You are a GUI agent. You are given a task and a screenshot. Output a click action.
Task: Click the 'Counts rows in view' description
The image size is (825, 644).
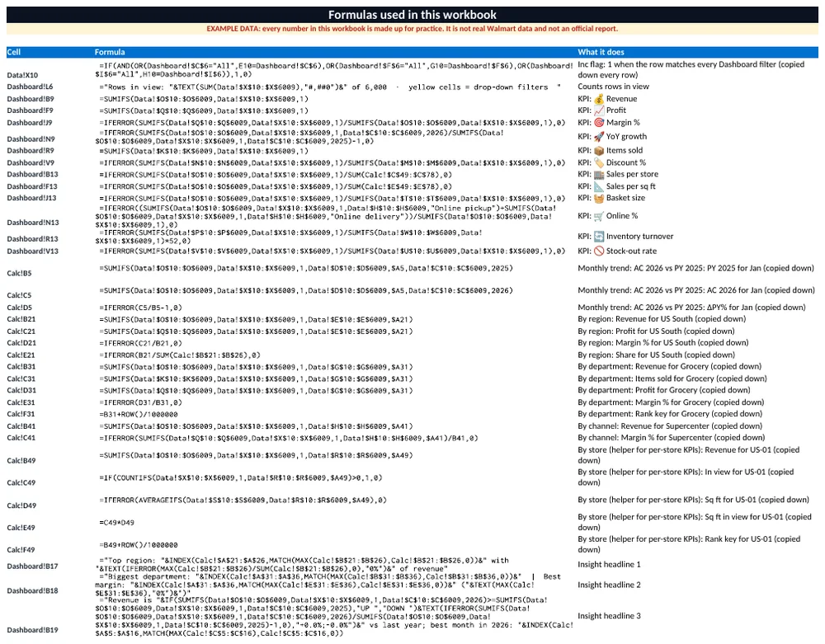point(614,87)
